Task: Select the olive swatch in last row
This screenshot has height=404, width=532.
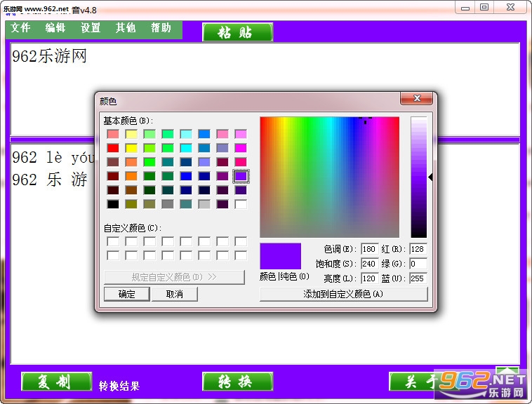Action: 131,204
